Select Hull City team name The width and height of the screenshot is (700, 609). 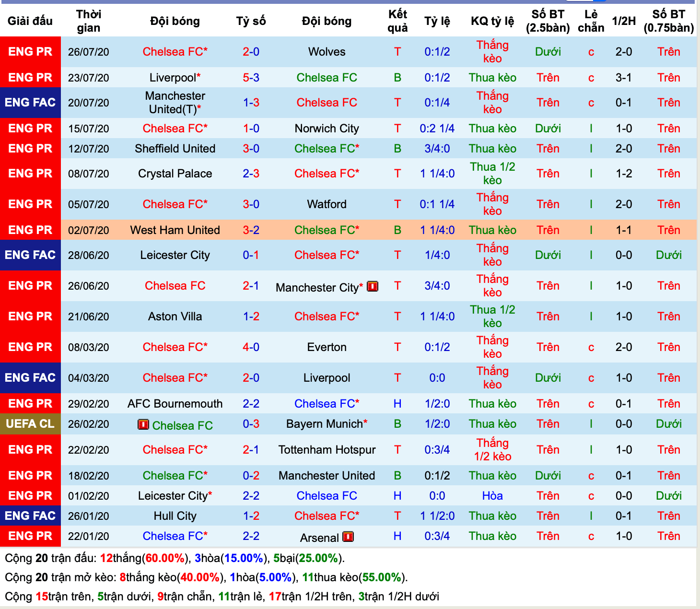[175, 516]
